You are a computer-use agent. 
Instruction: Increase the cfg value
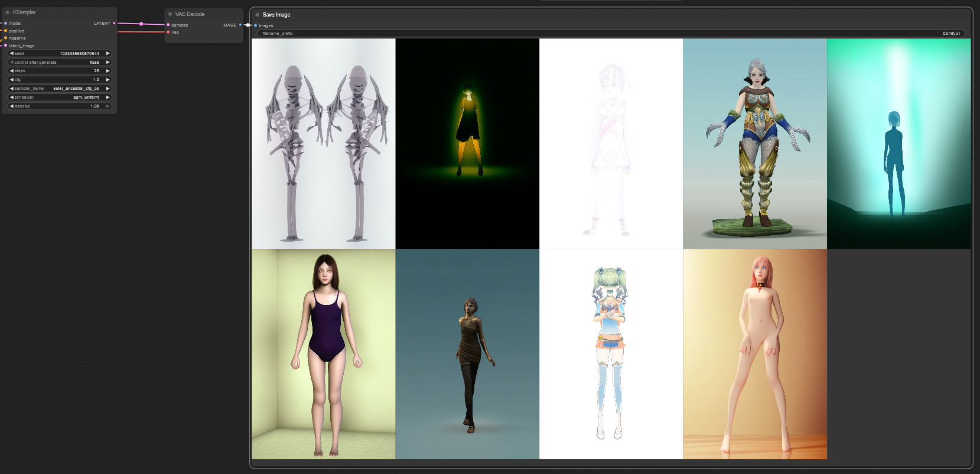pos(108,80)
